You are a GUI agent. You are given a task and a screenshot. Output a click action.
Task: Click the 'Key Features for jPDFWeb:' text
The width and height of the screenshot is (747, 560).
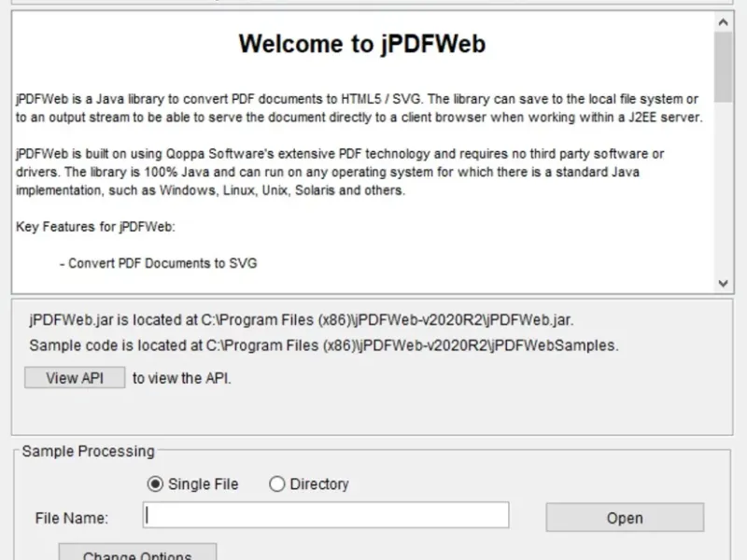point(95,227)
